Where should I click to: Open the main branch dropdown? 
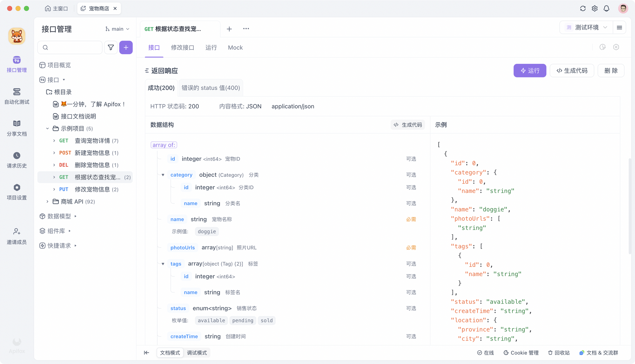(117, 29)
